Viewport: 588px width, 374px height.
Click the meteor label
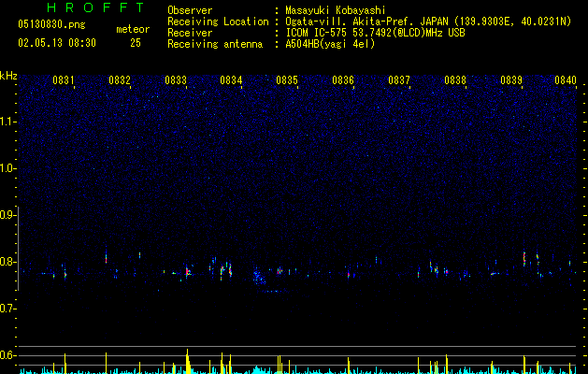133,29
